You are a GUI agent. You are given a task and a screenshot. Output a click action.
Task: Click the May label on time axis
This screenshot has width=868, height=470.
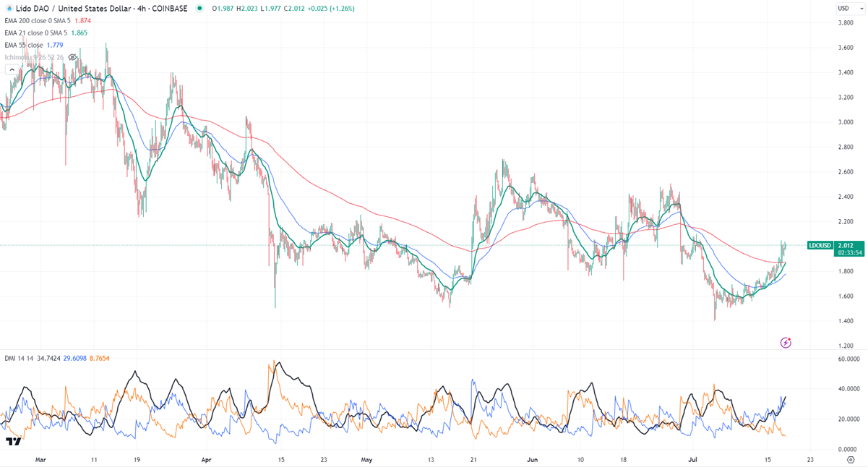(x=366, y=459)
